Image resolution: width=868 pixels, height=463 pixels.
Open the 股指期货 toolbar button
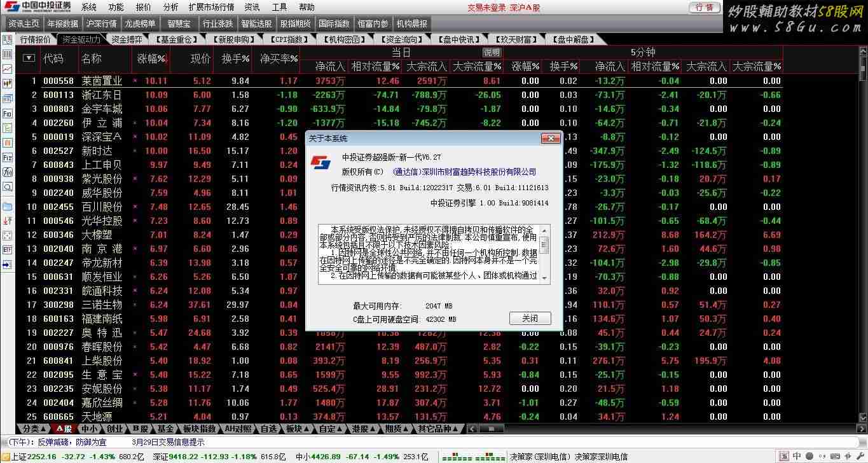click(295, 24)
